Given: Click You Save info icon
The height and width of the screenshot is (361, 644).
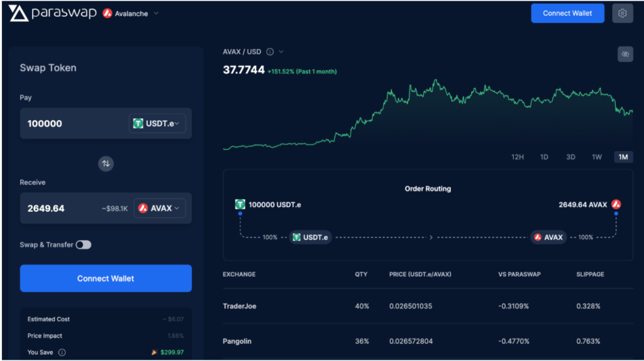Looking at the screenshot, I should [x=62, y=352].
